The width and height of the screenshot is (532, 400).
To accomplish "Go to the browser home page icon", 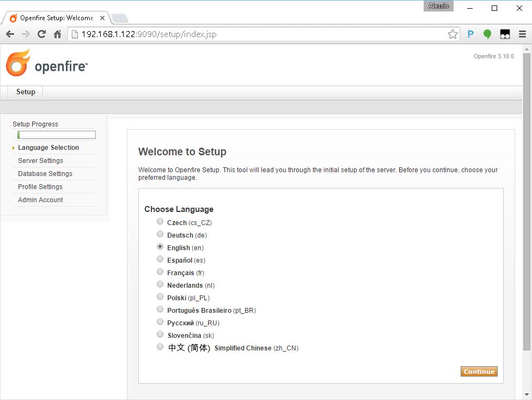I will point(57,34).
